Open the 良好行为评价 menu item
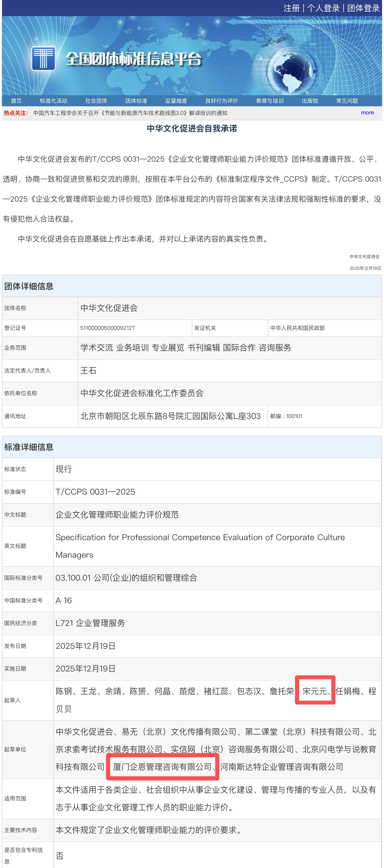The height and width of the screenshot is (868, 384). [x=222, y=101]
